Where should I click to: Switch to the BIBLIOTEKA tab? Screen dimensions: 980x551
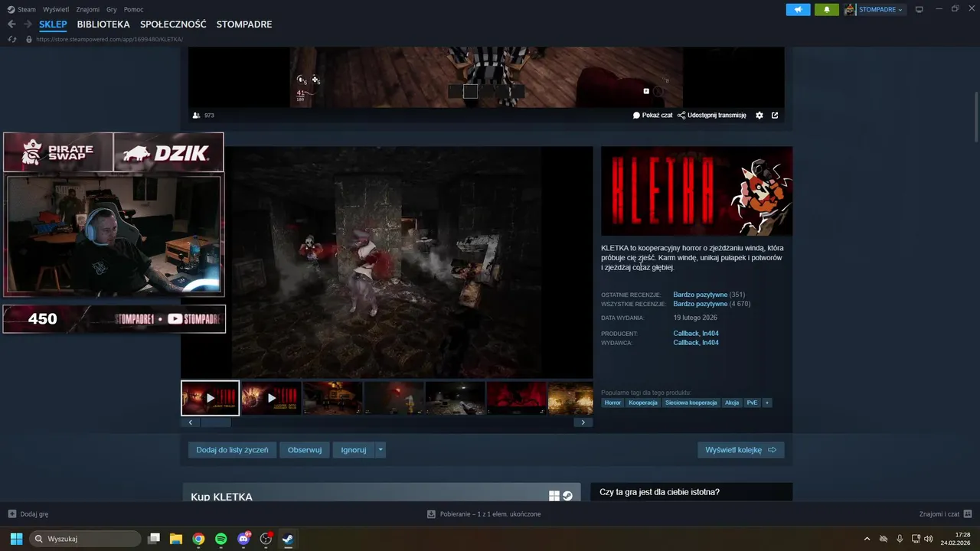point(103,24)
